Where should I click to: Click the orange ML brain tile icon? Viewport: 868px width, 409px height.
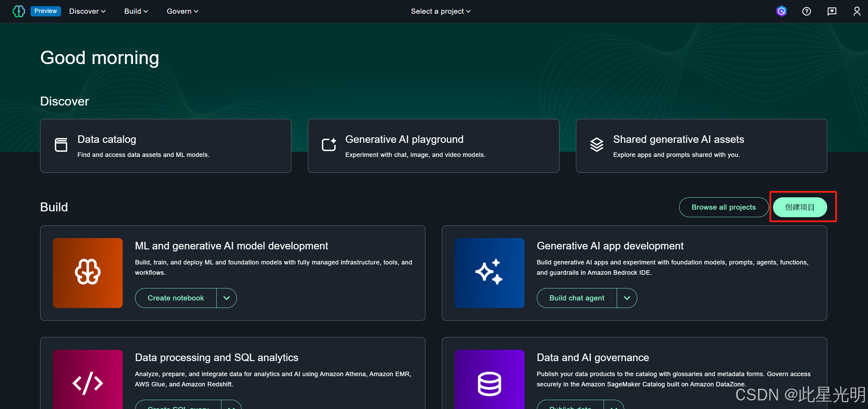pyautogui.click(x=88, y=273)
